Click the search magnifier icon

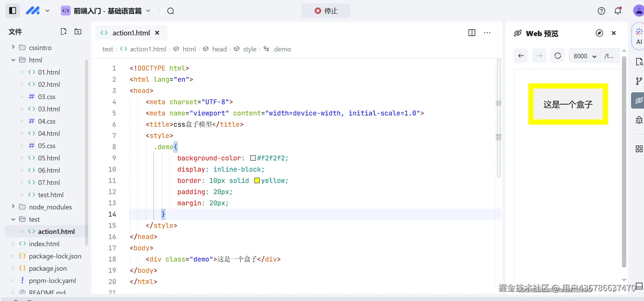[x=171, y=11]
